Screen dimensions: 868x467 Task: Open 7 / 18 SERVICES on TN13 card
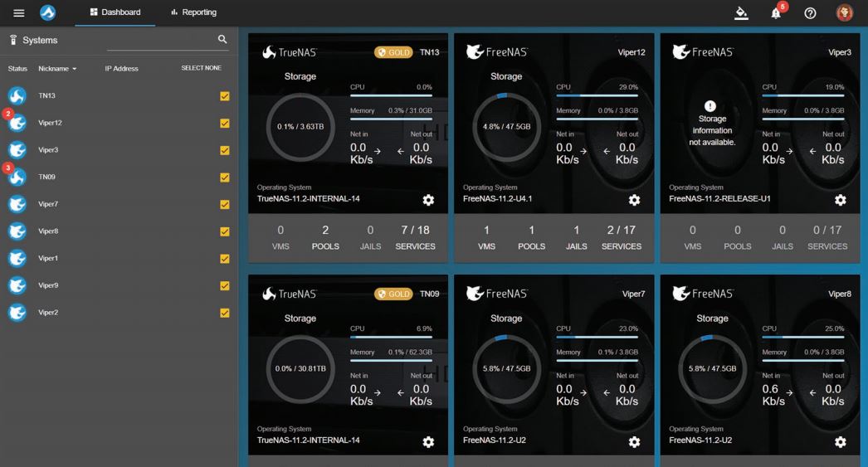415,237
